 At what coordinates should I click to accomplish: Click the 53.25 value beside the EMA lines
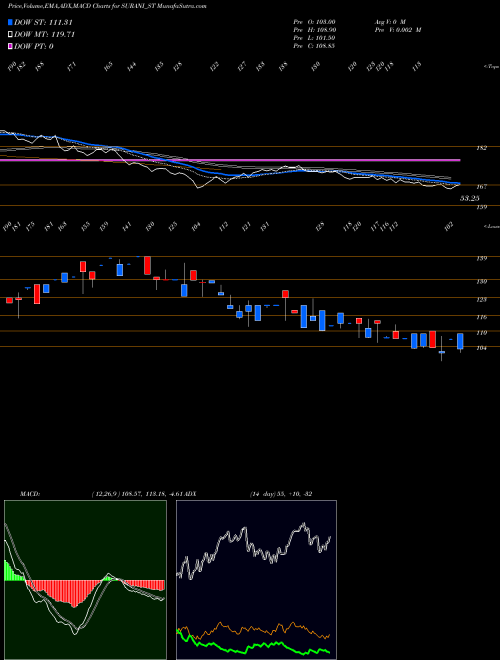[x=469, y=198]
